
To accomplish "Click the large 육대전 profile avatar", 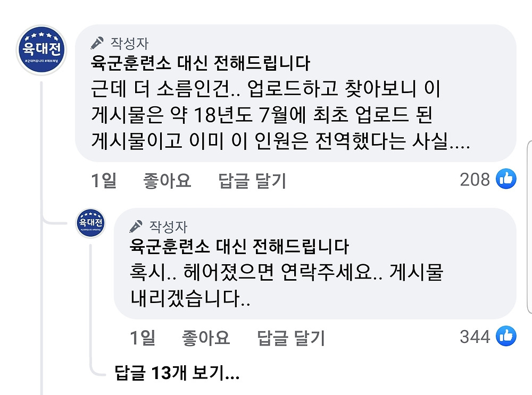I will click(x=41, y=51).
